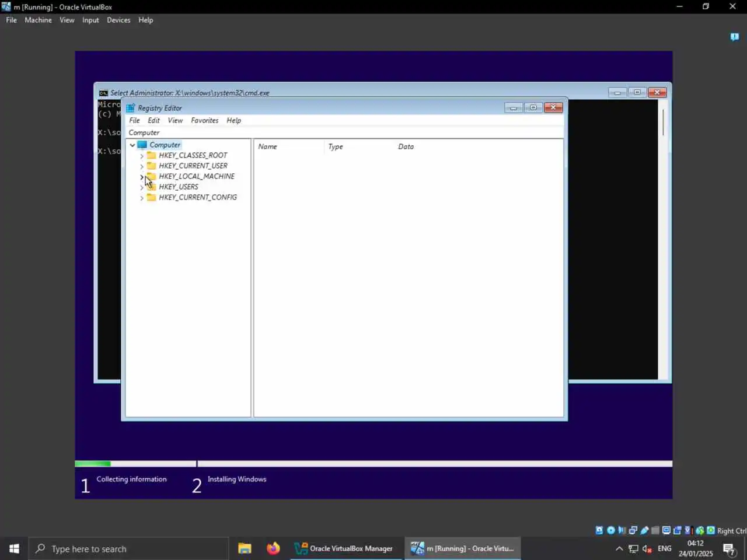Viewport: 747px width, 560px height.
Task: Close the Registry Editor window
Action: 553,107
